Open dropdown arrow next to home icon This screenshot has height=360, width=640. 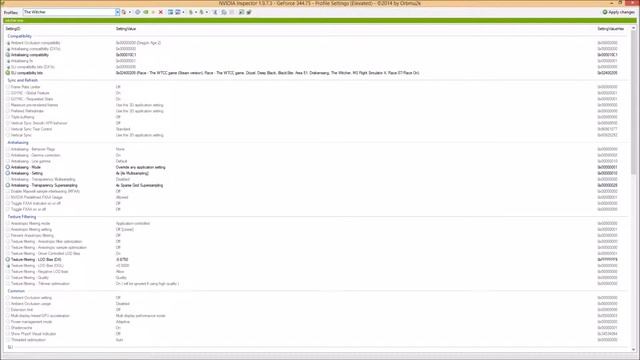point(130,12)
